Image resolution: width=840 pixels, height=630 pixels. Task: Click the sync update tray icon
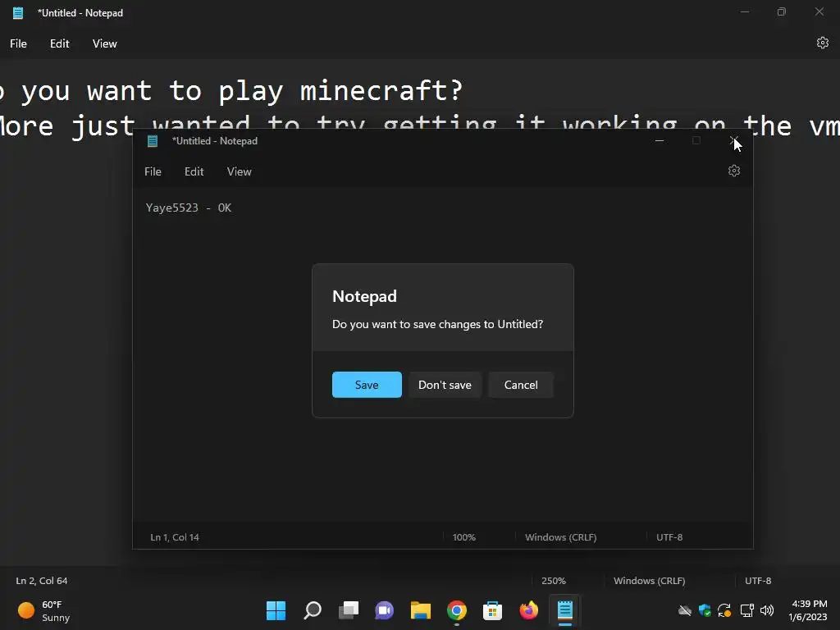tap(724, 610)
